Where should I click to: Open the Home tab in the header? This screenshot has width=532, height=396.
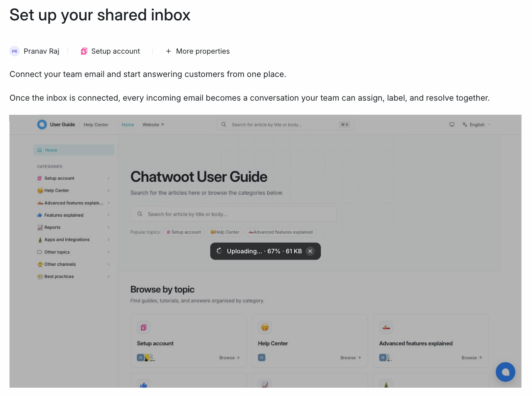128,124
